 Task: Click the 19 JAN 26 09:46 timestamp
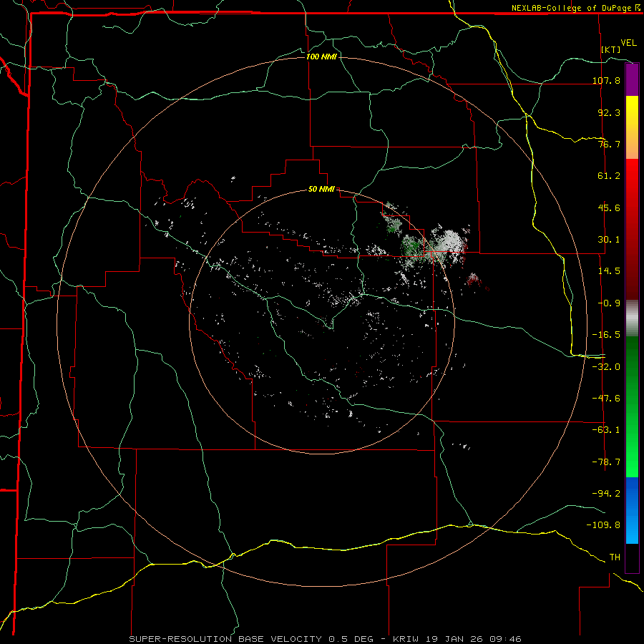click(473, 639)
